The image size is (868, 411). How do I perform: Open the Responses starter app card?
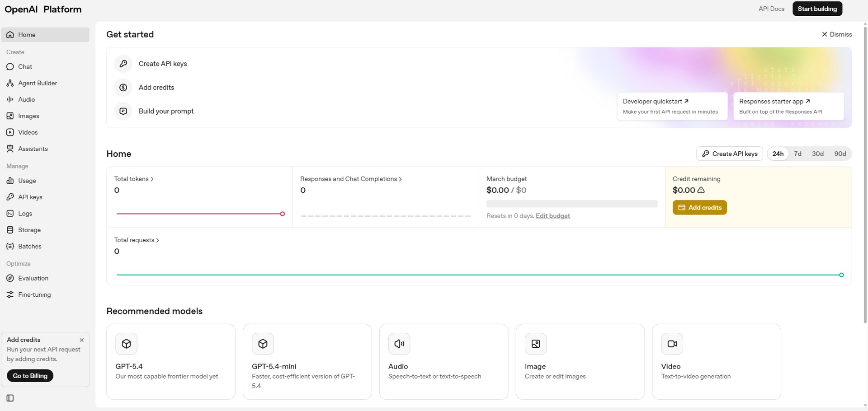click(788, 106)
